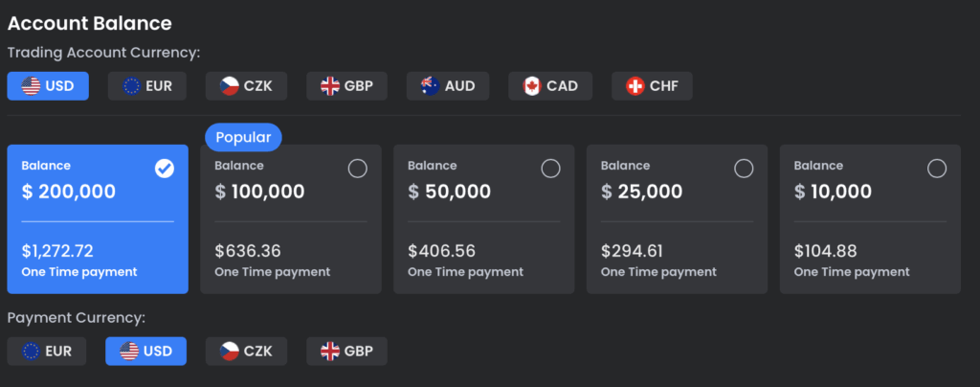Select the $10,000 balance radio button
980x387 pixels.
[x=937, y=169]
